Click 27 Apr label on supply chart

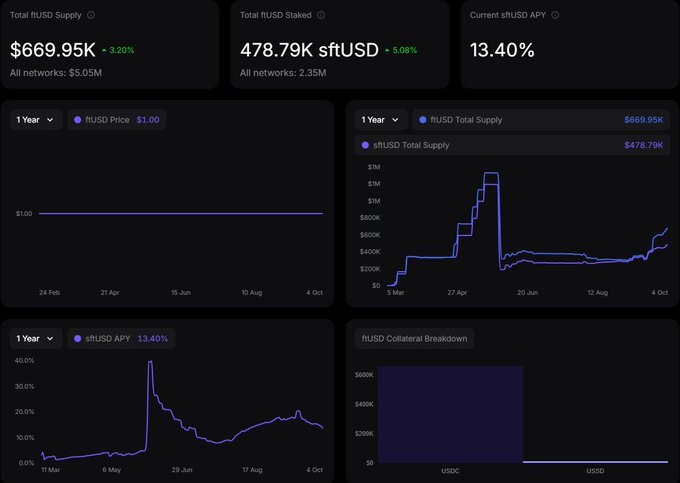click(458, 293)
